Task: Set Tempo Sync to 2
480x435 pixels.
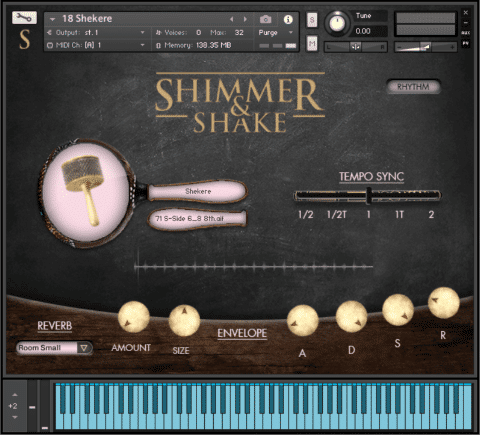Action: point(431,215)
